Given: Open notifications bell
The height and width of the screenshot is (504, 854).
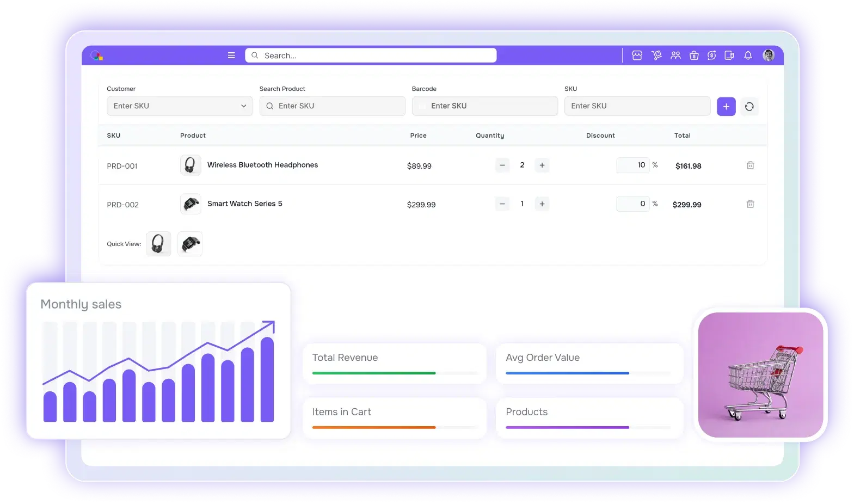Looking at the screenshot, I should (748, 56).
